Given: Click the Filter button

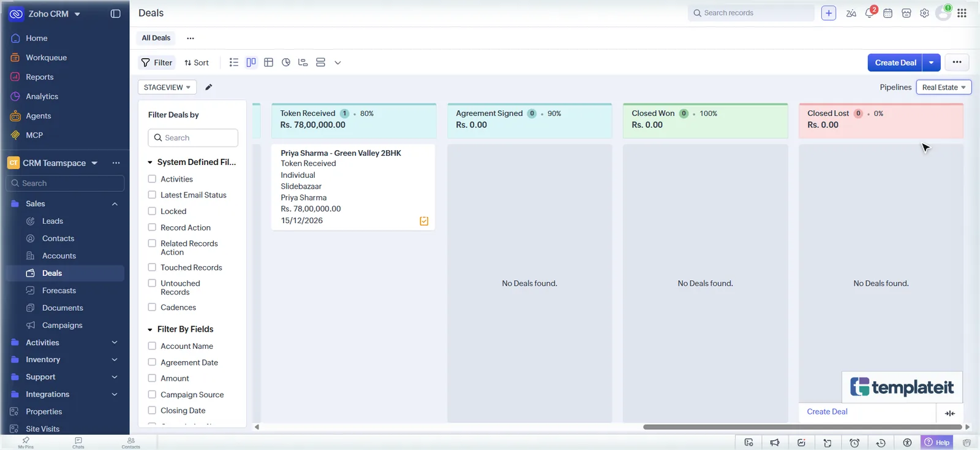Looking at the screenshot, I should pos(157,63).
